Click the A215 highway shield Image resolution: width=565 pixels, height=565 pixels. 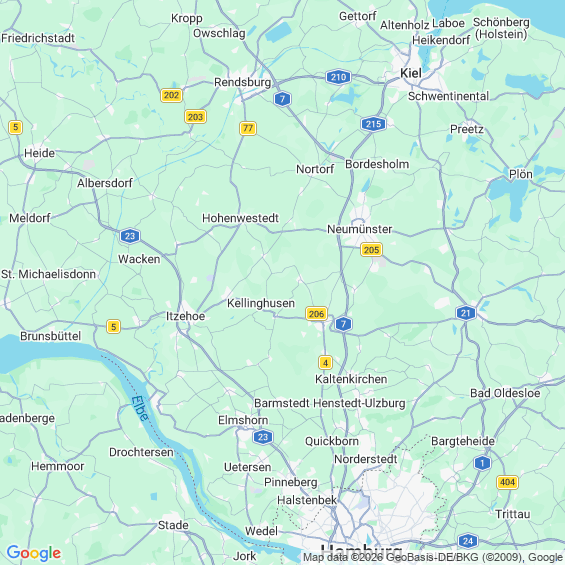(373, 124)
